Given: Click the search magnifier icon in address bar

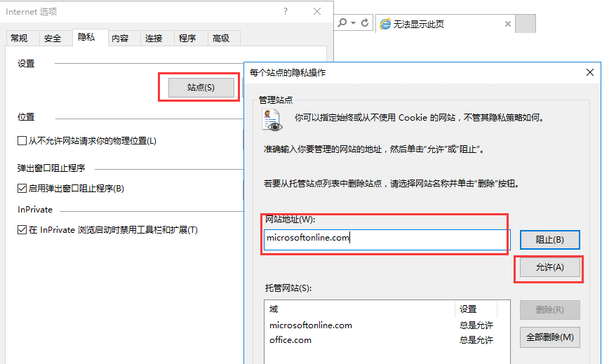Looking at the screenshot, I should (x=342, y=23).
